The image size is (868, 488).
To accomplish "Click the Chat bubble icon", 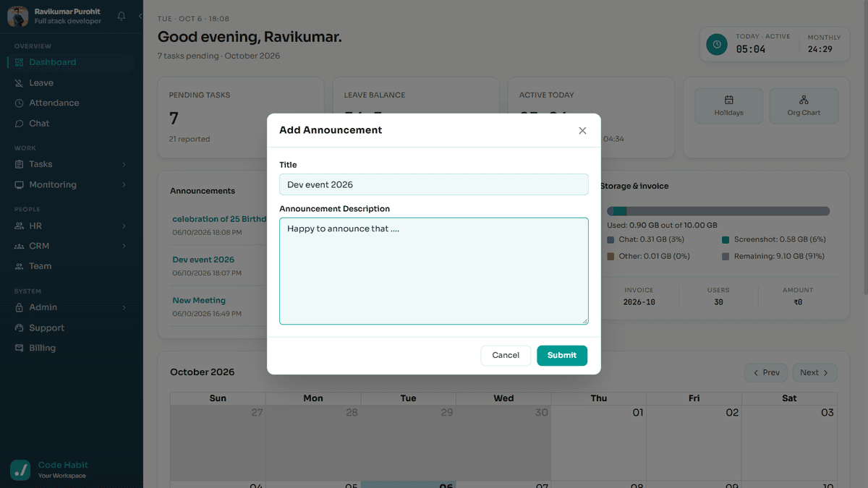I will coord(20,124).
